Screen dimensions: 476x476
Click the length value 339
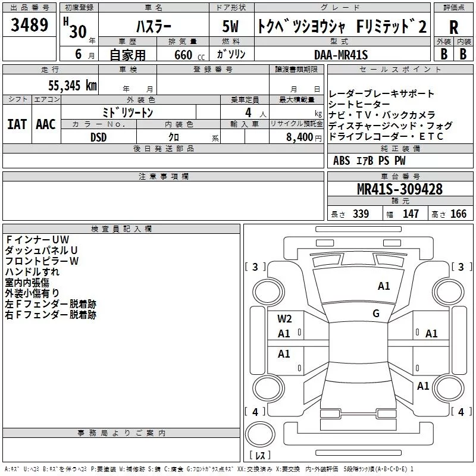click(361, 214)
